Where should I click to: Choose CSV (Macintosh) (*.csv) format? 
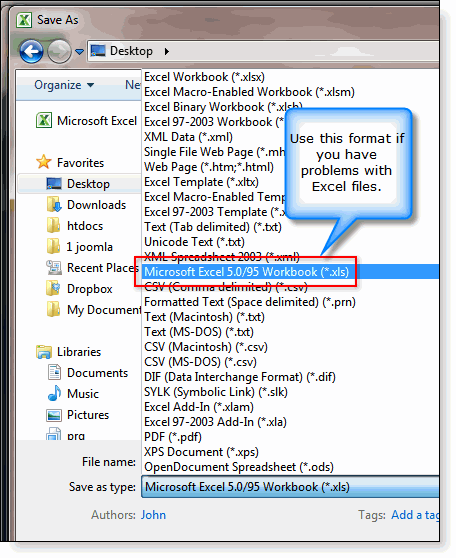pyautogui.click(x=206, y=347)
